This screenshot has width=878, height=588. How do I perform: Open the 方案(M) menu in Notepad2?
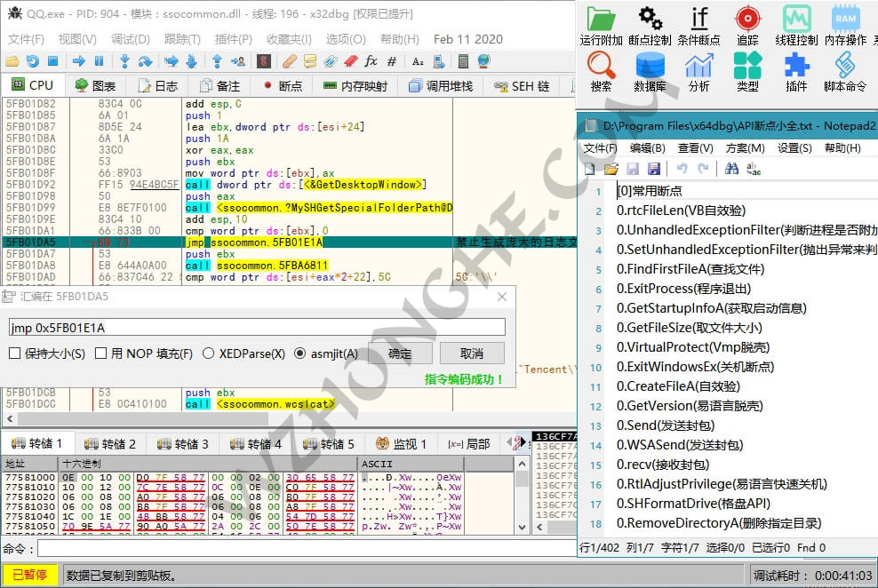click(744, 147)
